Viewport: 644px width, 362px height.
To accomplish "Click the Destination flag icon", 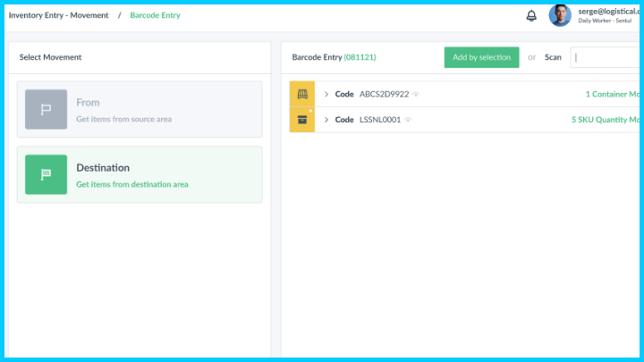I will 46,174.
